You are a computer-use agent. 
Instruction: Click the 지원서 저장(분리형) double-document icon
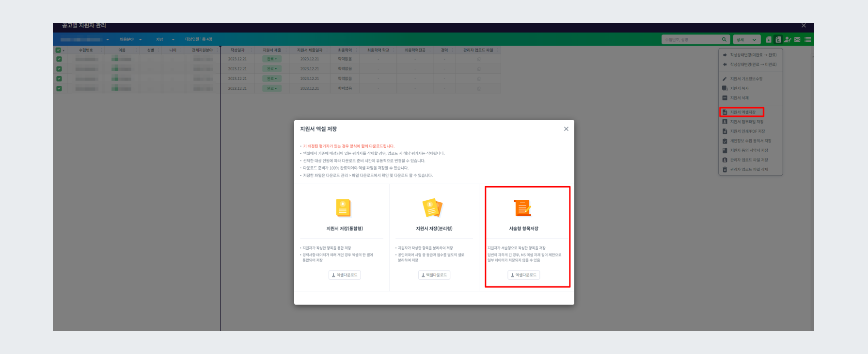[x=433, y=208]
